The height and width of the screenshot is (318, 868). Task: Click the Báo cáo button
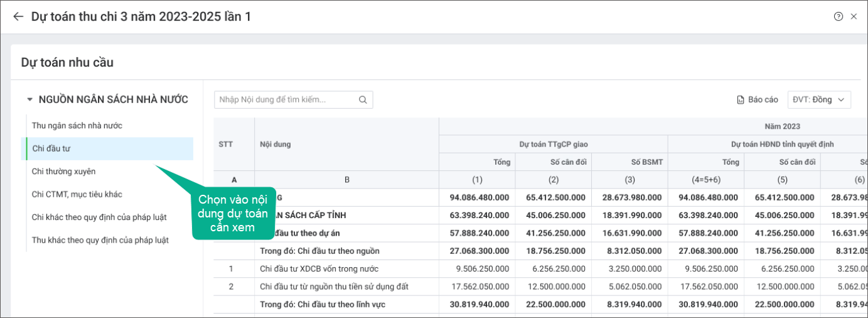763,99
